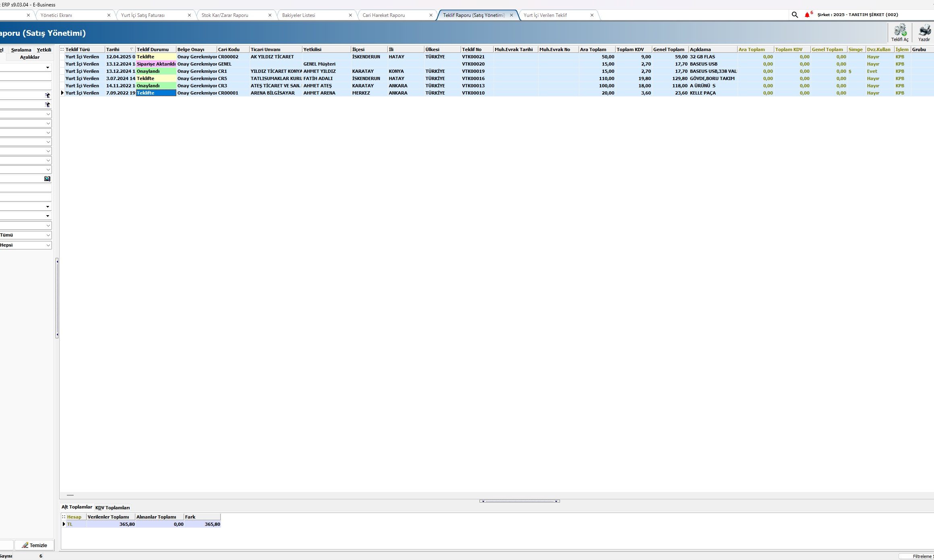Click the Temizle button with eraser icon
The height and width of the screenshot is (560, 934).
click(x=34, y=545)
